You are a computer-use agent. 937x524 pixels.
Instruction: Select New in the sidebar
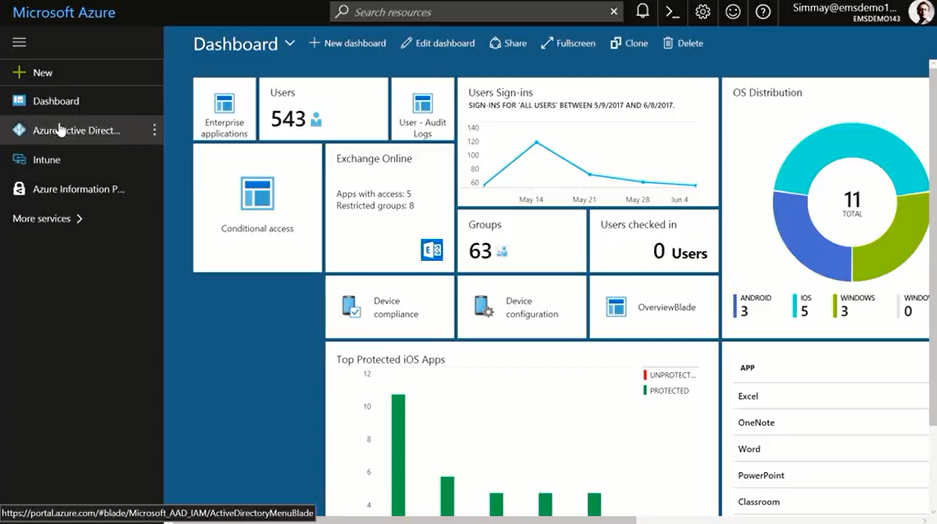click(x=42, y=73)
